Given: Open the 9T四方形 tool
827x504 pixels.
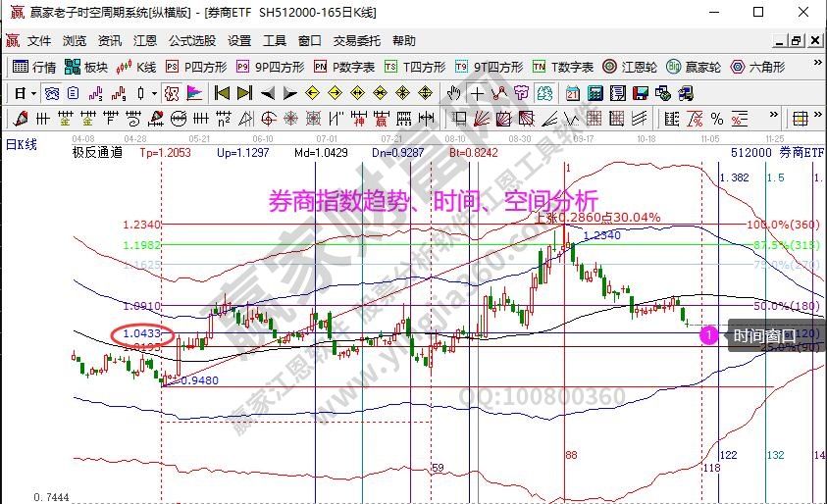Looking at the screenshot, I should click(x=489, y=67).
